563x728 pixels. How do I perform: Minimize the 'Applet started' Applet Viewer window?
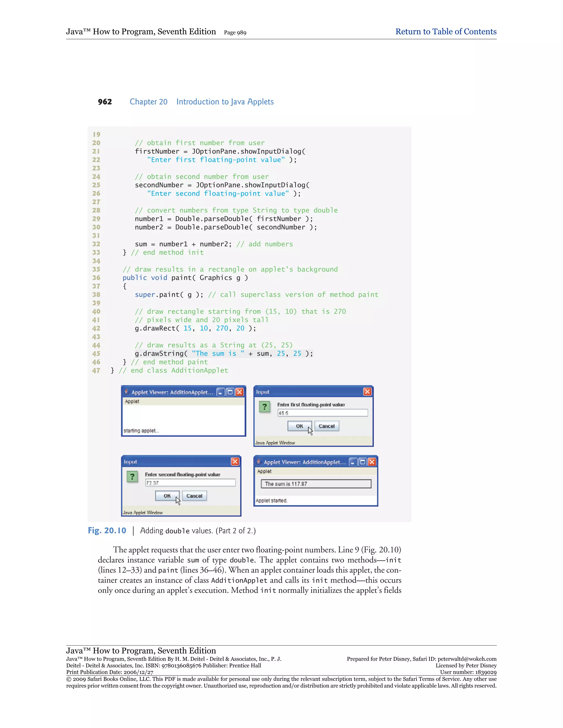[353, 462]
